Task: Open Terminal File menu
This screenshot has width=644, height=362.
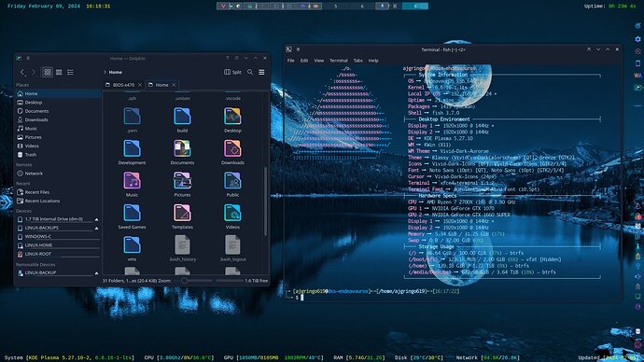Action: point(291,61)
